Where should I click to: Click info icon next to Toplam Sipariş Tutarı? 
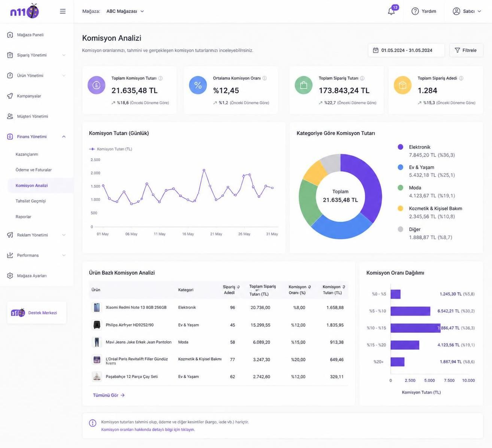coord(362,78)
